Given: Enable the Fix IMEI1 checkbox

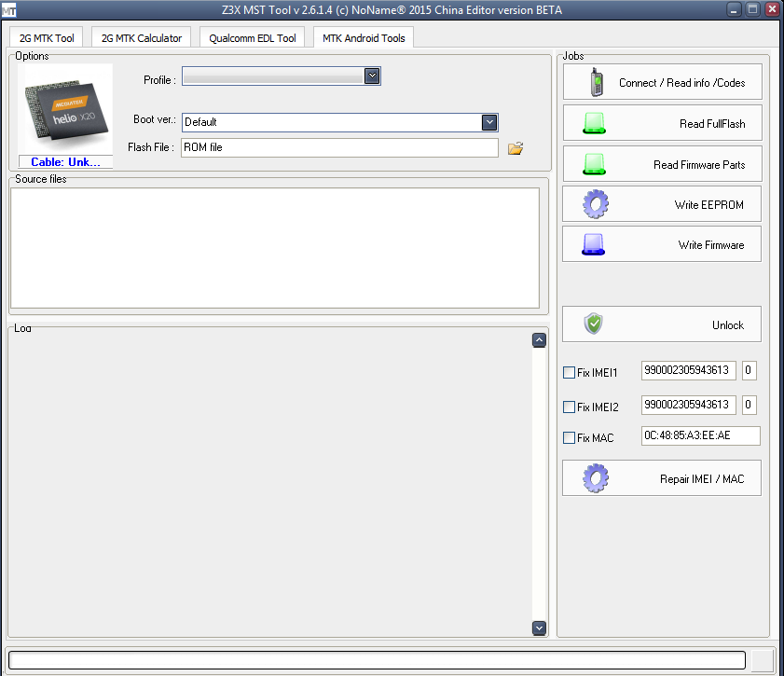Looking at the screenshot, I should click(x=568, y=371).
